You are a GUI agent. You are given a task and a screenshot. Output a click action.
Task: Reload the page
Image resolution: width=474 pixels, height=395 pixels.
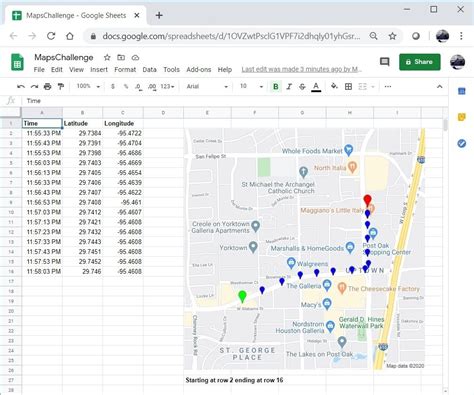pyautogui.click(x=51, y=36)
